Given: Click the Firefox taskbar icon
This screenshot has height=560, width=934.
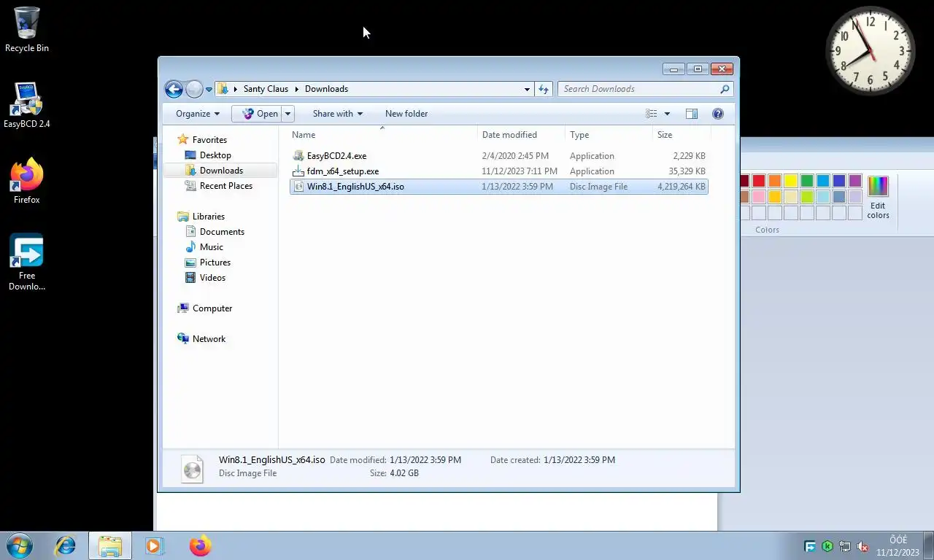Looking at the screenshot, I should point(200,545).
